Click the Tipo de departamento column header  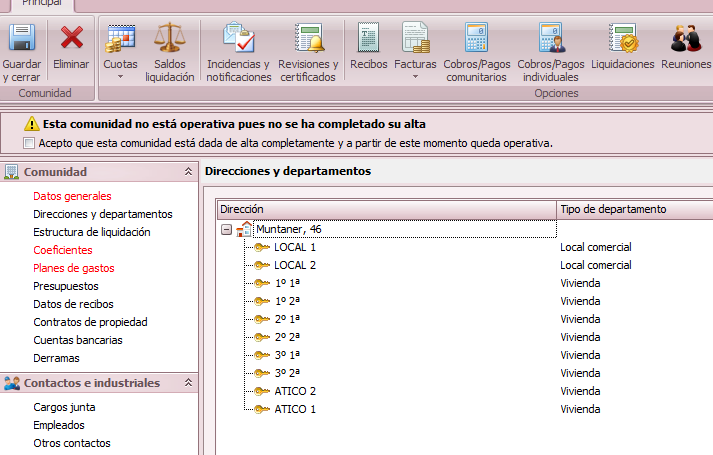coord(613,209)
